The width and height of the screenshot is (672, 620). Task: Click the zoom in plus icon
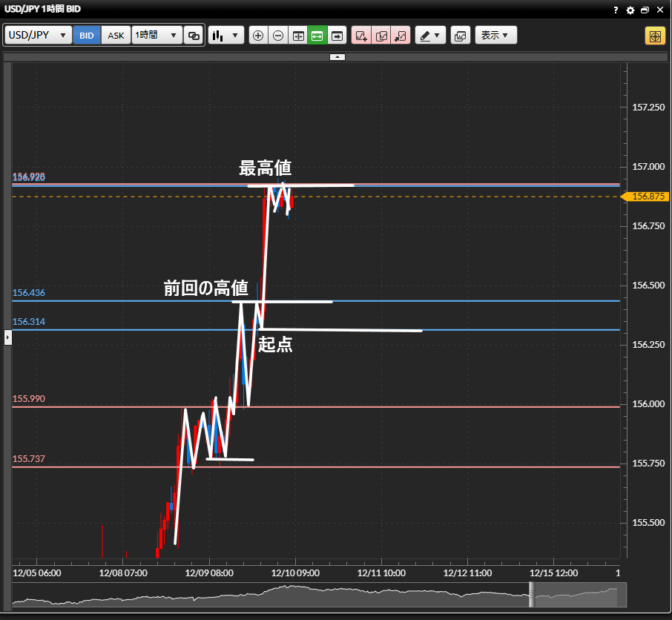(x=258, y=36)
